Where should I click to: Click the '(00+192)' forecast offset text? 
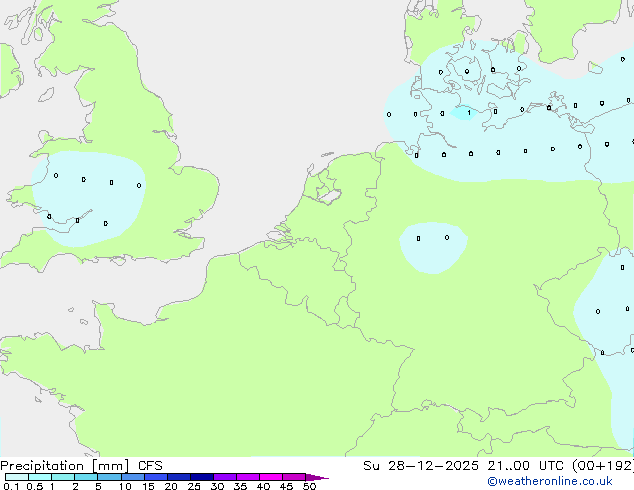pyautogui.click(x=603, y=466)
